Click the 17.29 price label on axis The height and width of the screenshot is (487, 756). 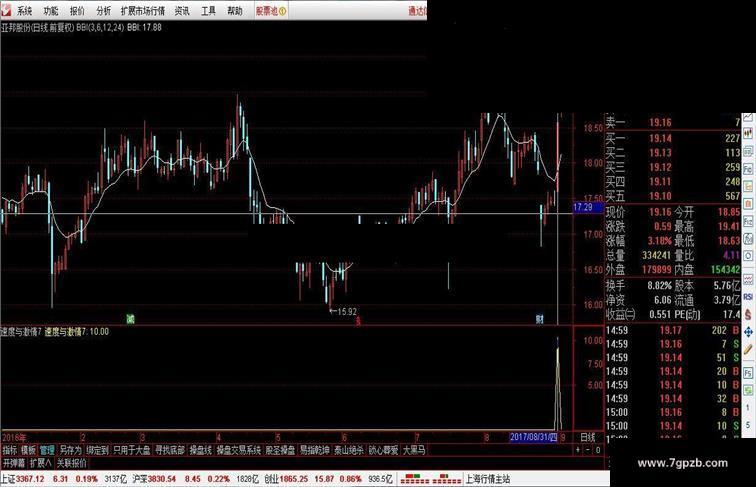click(x=588, y=207)
